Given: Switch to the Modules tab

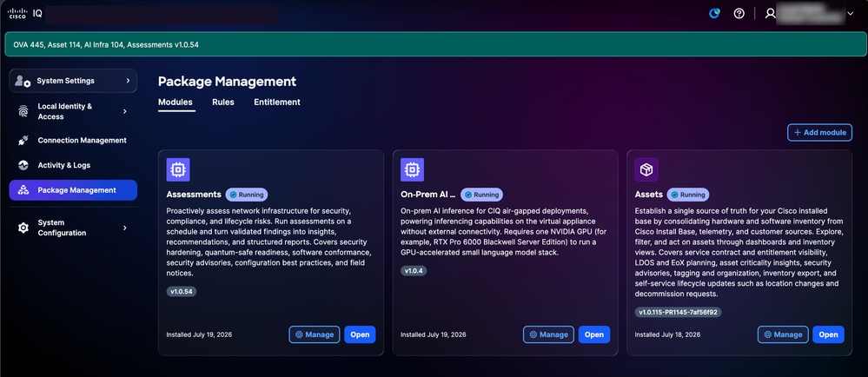Looking at the screenshot, I should coord(176,103).
